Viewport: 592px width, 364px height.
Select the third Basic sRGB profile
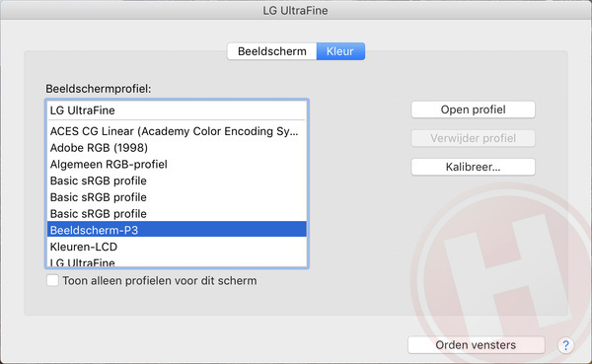[x=177, y=214]
